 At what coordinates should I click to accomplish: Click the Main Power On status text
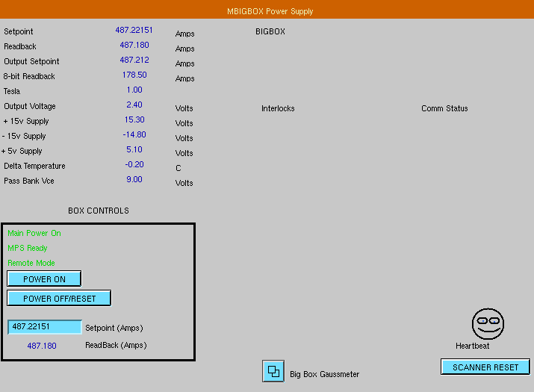pos(34,233)
